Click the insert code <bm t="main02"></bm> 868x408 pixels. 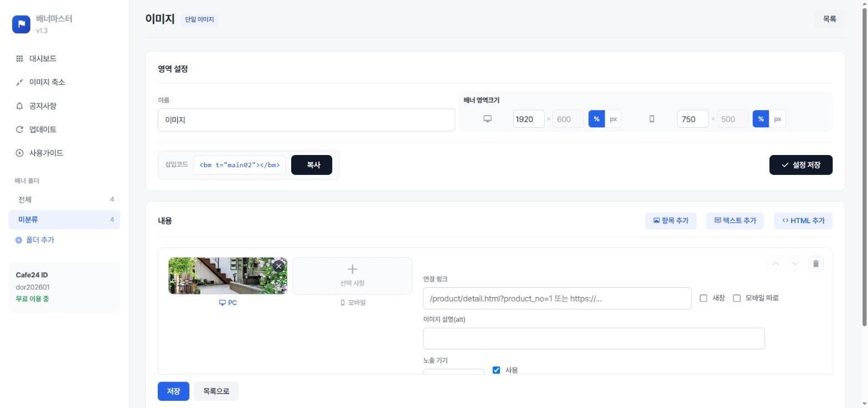point(239,165)
